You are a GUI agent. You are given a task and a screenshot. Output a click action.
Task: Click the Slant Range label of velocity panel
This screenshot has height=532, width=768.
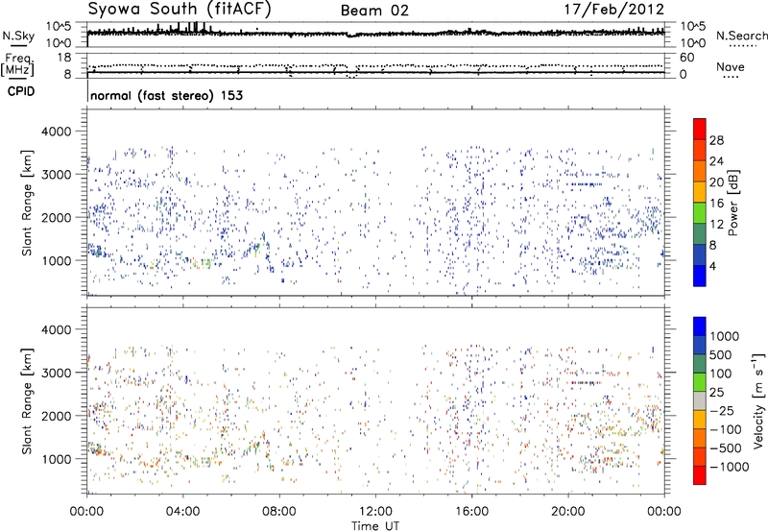coord(27,400)
